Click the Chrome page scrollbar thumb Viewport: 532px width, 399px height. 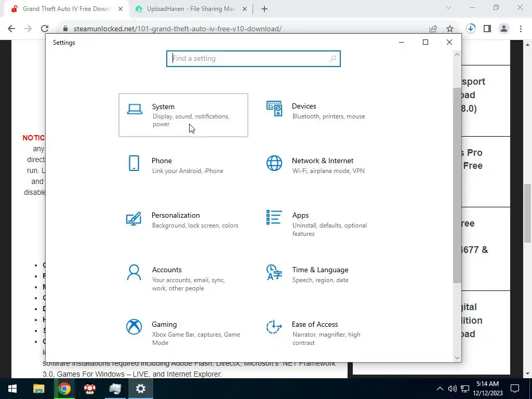527,213
